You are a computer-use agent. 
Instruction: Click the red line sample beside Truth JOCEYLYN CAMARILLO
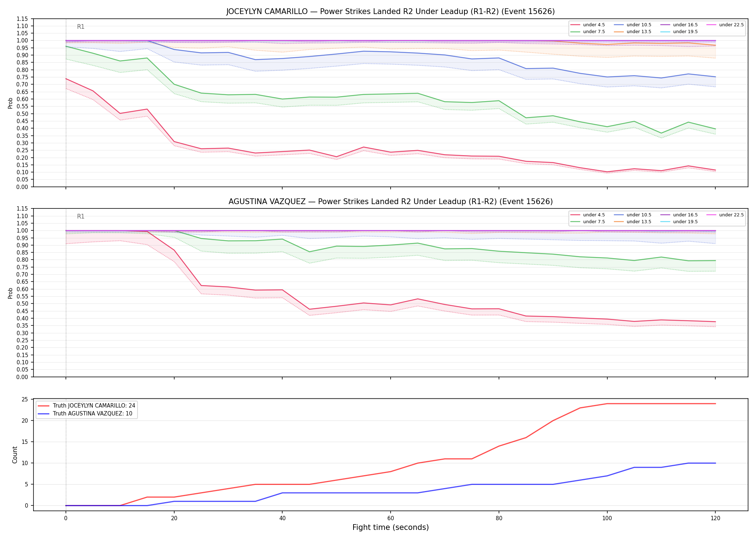[x=44, y=406]
